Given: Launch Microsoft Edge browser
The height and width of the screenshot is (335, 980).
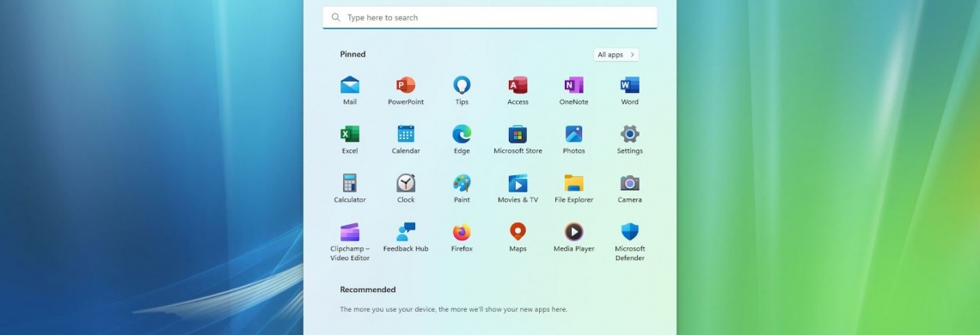Looking at the screenshot, I should 462,139.
